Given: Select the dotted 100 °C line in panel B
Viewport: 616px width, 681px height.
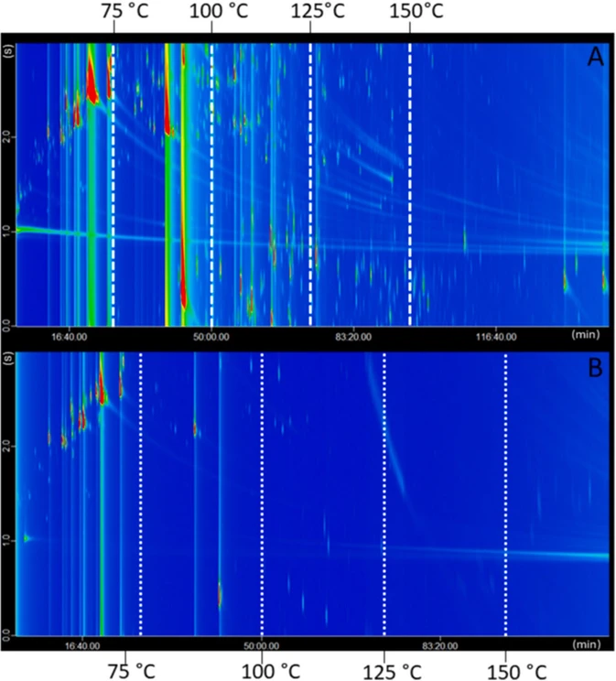Looking at the screenshot, I should [x=263, y=494].
